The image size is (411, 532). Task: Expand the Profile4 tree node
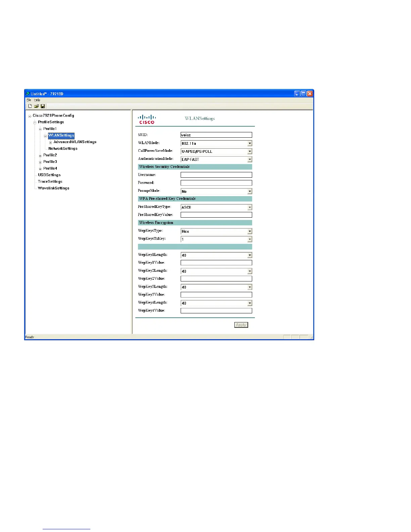[40, 169]
